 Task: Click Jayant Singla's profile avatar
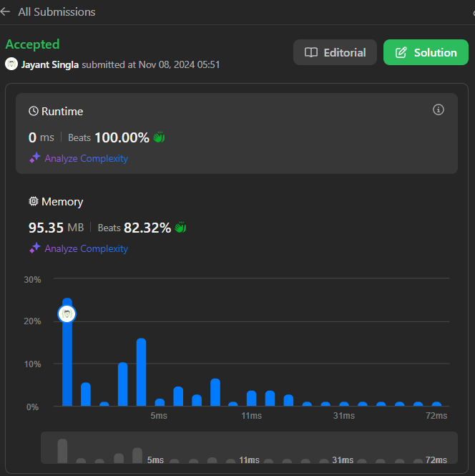[11, 64]
